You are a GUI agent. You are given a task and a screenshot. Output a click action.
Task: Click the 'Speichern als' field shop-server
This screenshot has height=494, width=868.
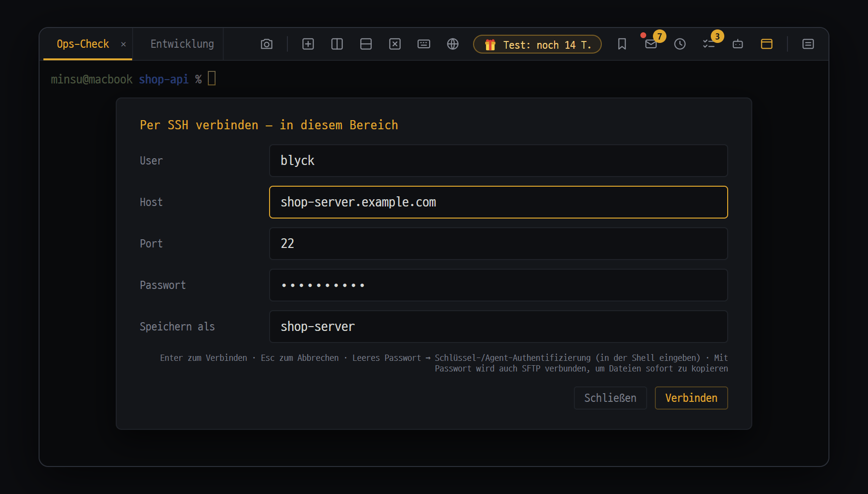499,327
